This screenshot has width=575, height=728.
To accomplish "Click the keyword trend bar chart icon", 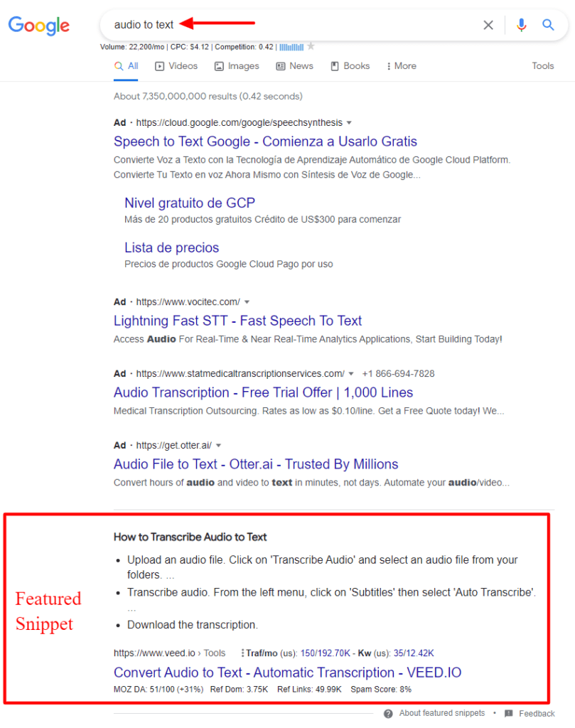I will click(291, 47).
